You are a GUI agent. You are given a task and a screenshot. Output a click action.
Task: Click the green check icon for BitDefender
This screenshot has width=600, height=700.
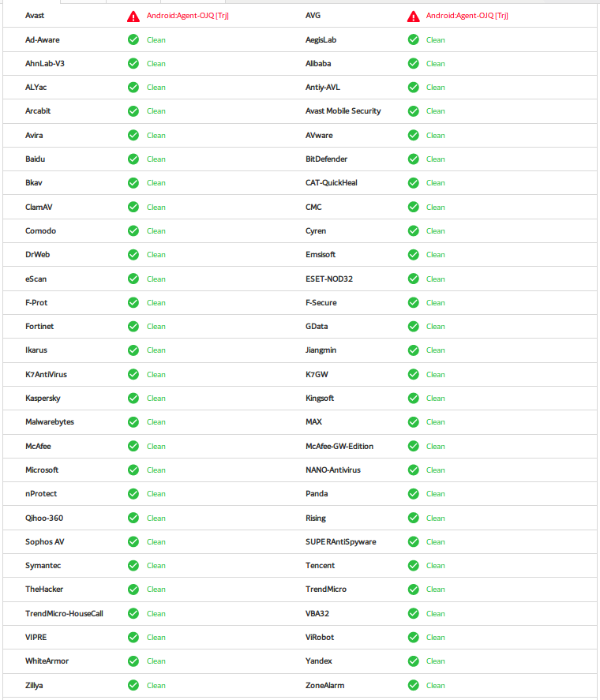413,159
